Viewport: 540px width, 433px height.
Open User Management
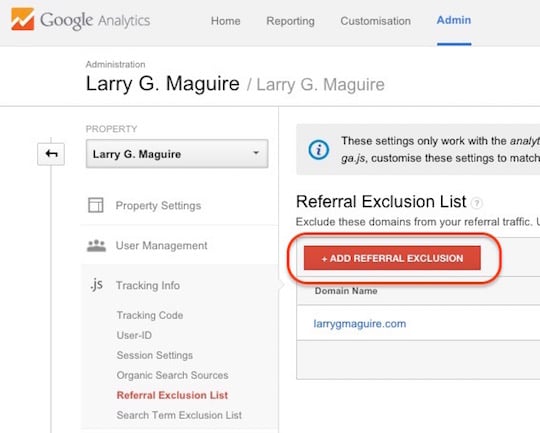point(162,246)
